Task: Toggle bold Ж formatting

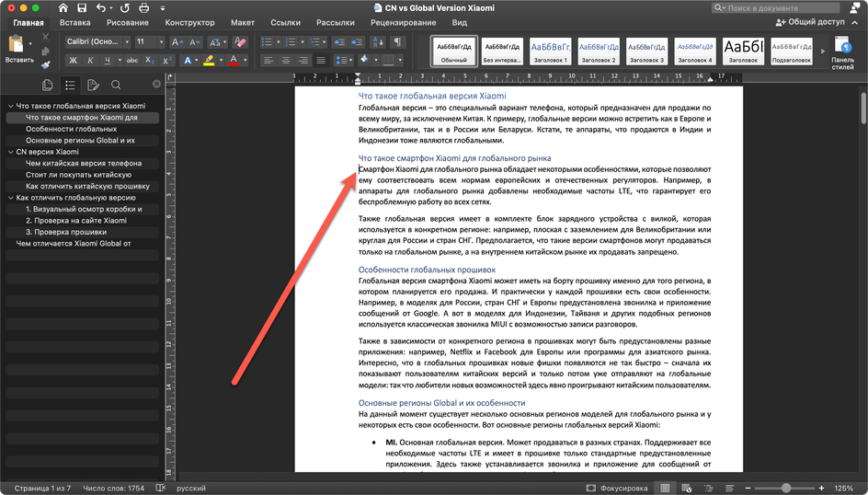Action: coord(73,61)
